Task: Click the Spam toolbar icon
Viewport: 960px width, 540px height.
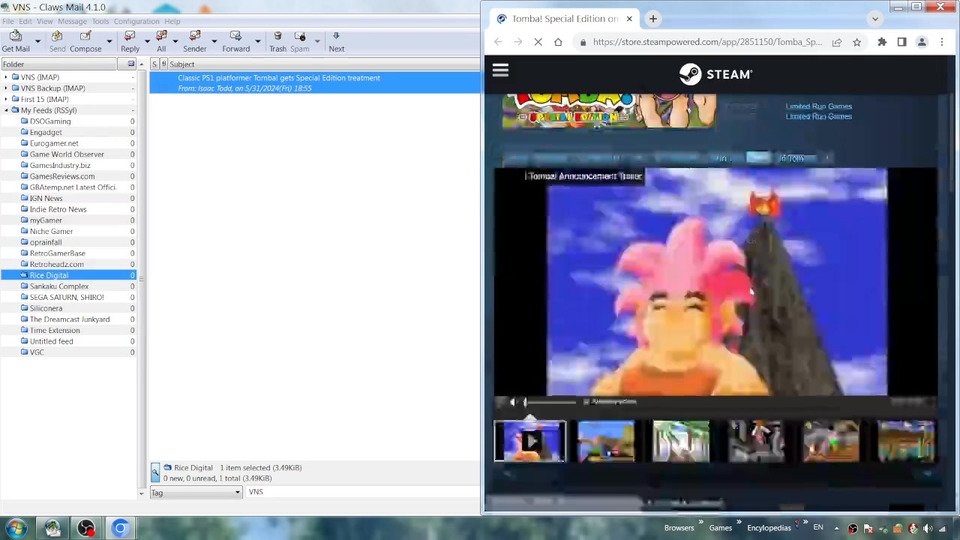Action: [299, 41]
